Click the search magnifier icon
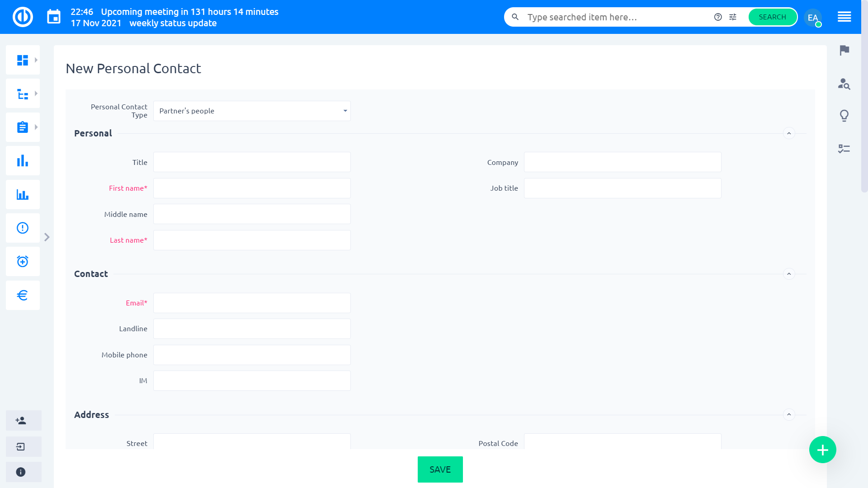 tap(515, 17)
